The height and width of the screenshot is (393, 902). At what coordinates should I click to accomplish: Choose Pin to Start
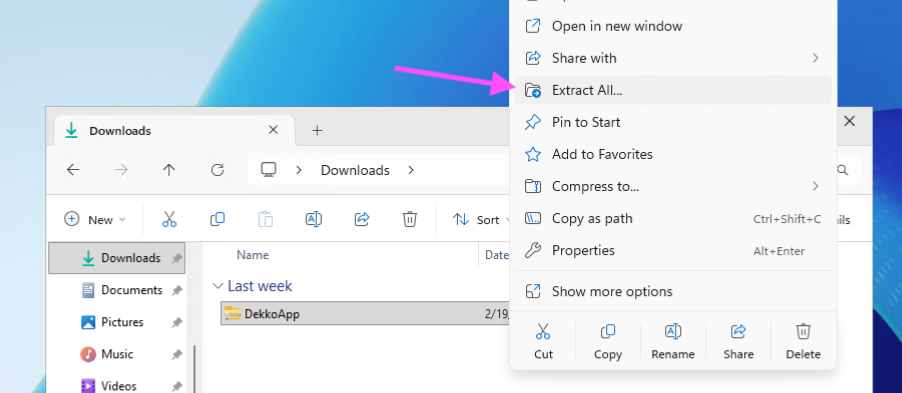pos(672,123)
